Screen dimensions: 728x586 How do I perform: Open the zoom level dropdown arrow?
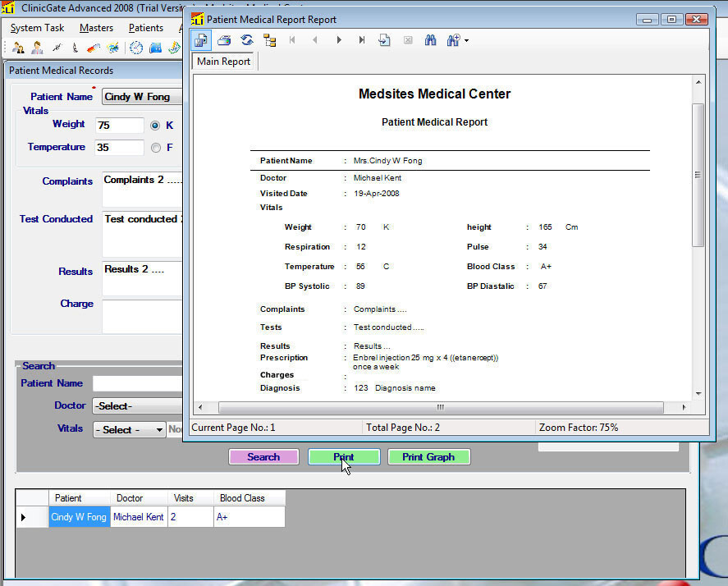pos(467,41)
